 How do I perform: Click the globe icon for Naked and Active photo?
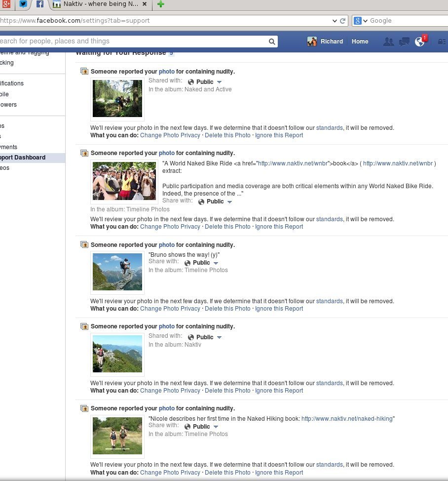click(191, 82)
